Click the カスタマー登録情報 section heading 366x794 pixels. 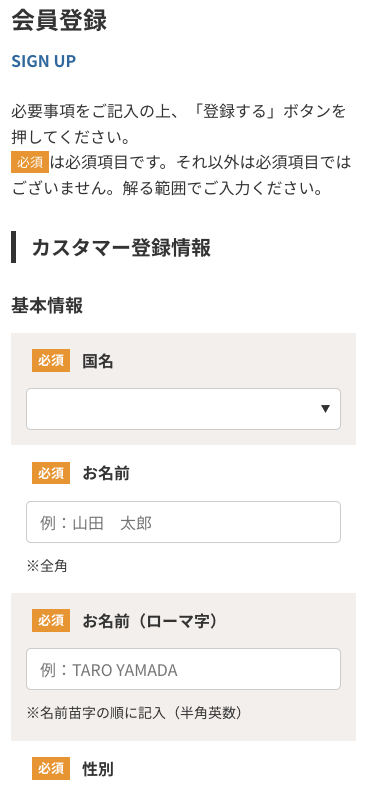coord(121,248)
